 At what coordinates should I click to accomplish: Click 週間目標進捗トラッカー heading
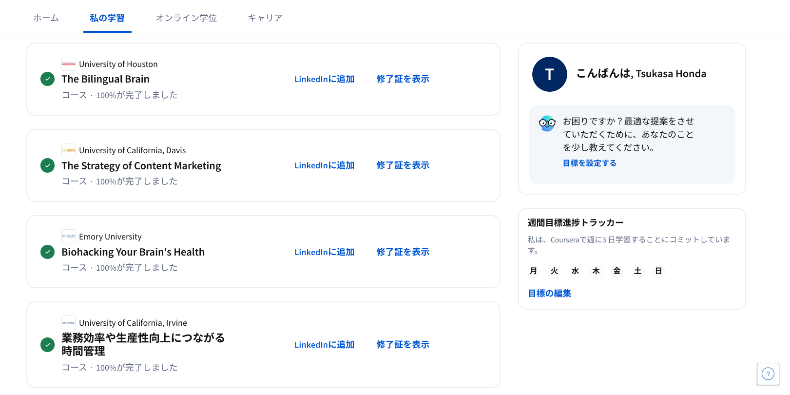pos(576,222)
